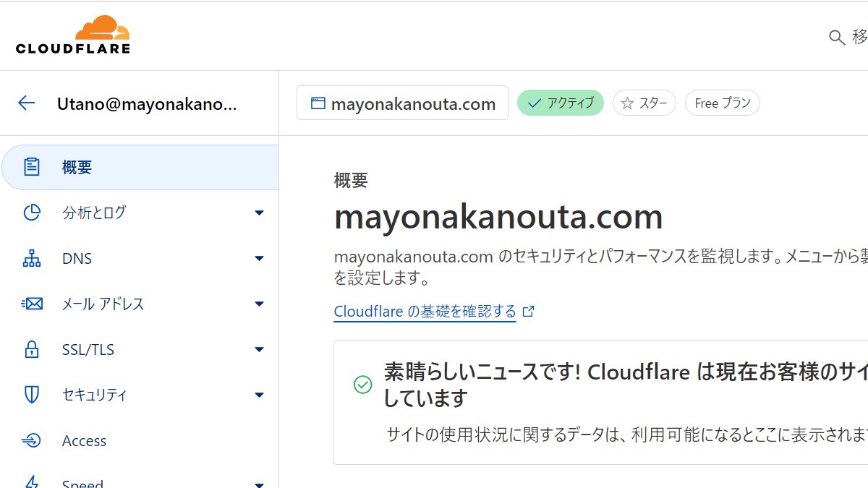
Task: Click the 移 search field text
Action: tap(859, 37)
